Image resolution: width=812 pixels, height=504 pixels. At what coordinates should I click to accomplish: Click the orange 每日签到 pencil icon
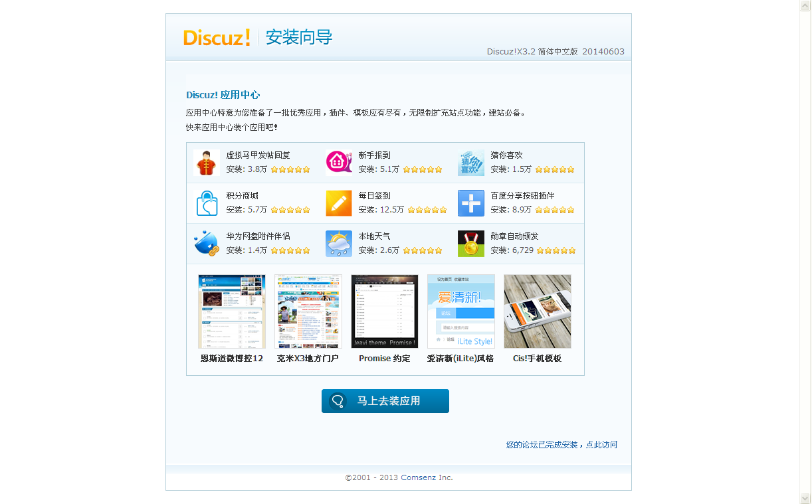click(338, 203)
